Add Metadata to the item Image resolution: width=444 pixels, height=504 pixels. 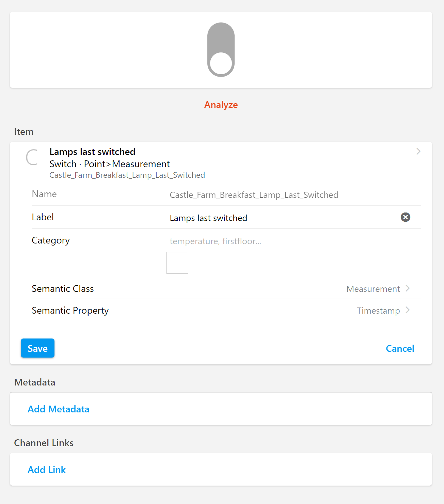(x=58, y=409)
